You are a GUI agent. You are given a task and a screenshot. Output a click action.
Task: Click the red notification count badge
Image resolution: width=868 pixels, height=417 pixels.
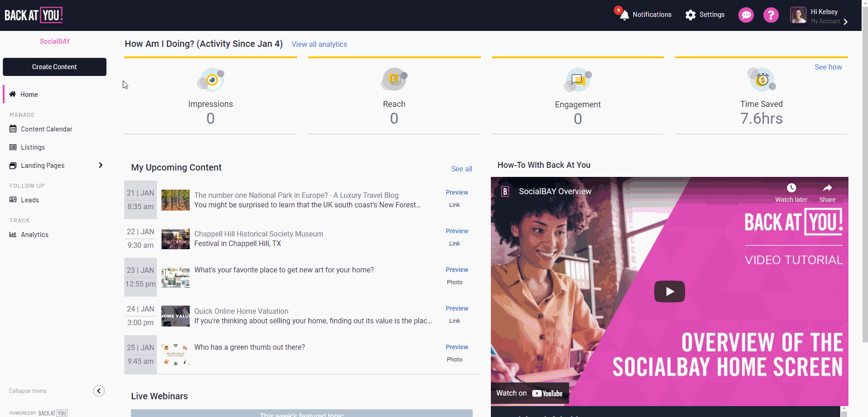[618, 10]
